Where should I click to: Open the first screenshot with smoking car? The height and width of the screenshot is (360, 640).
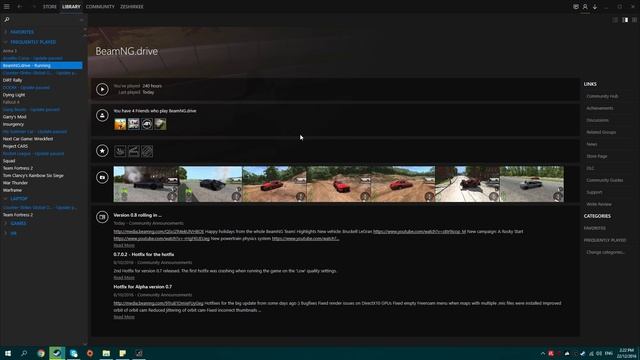146,184
